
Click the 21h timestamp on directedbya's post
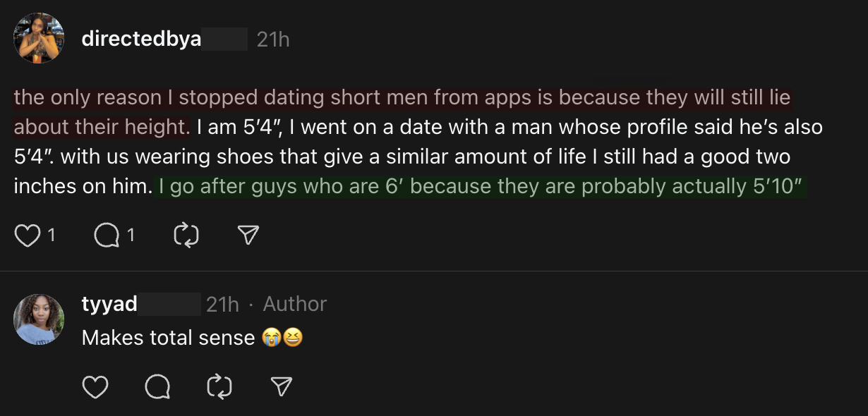pyautogui.click(x=273, y=39)
